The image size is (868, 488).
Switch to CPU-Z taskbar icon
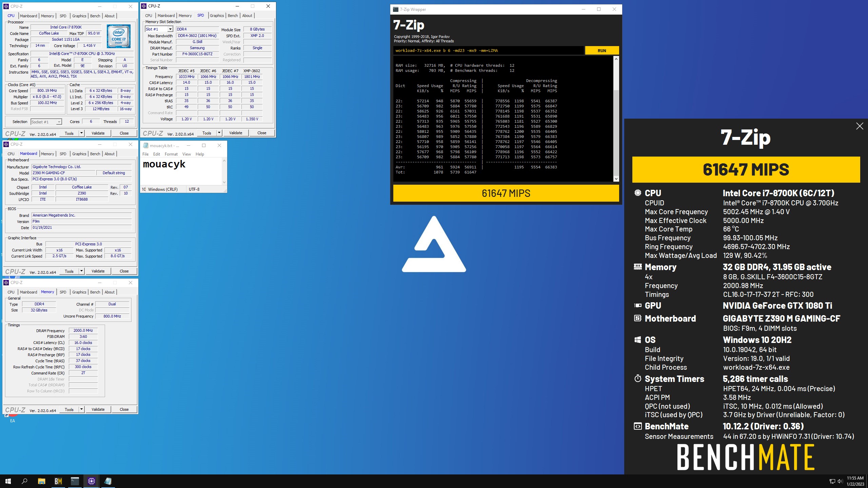91,481
